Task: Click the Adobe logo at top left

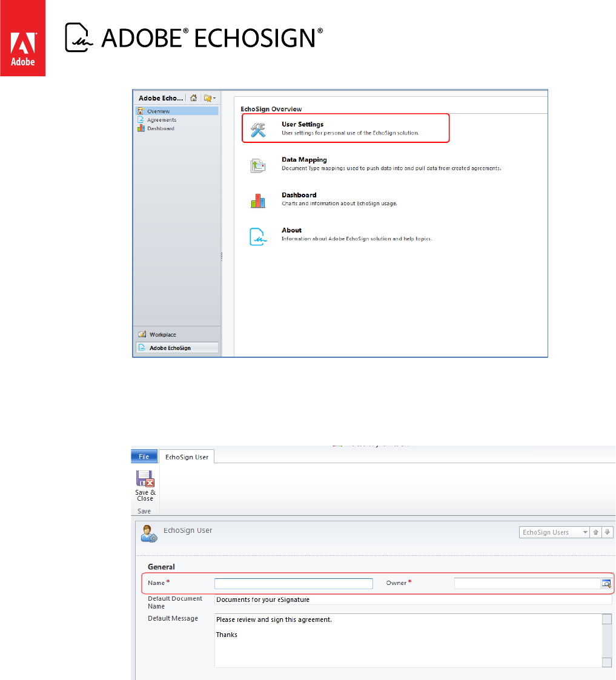Action: click(x=22, y=38)
